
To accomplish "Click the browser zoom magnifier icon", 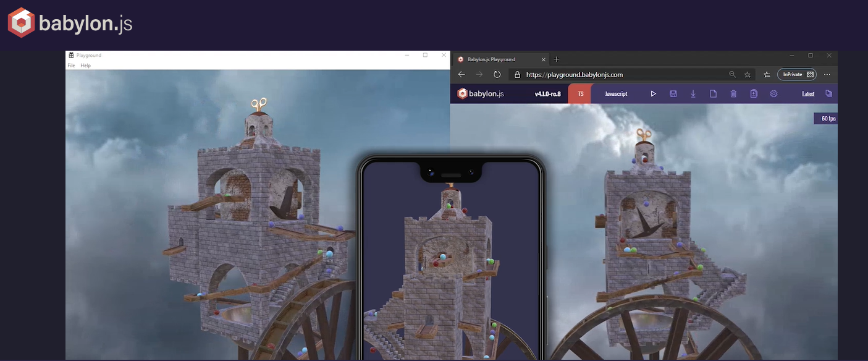I will pyautogui.click(x=732, y=74).
